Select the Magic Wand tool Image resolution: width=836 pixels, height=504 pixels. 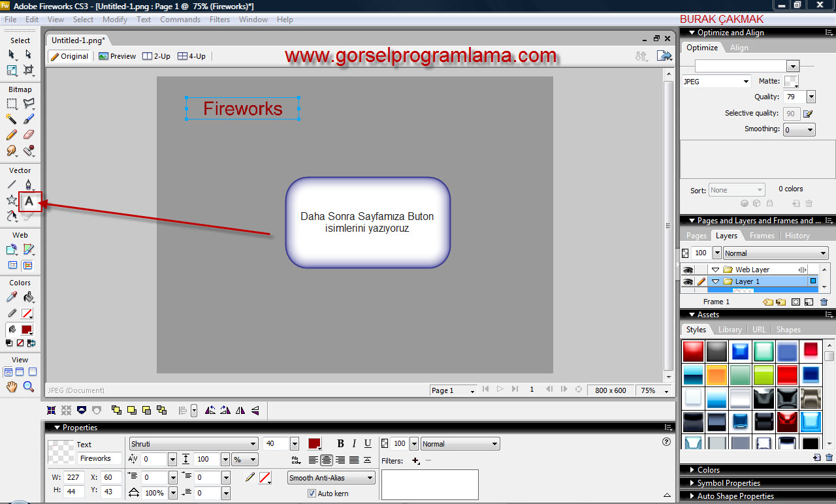[x=12, y=119]
